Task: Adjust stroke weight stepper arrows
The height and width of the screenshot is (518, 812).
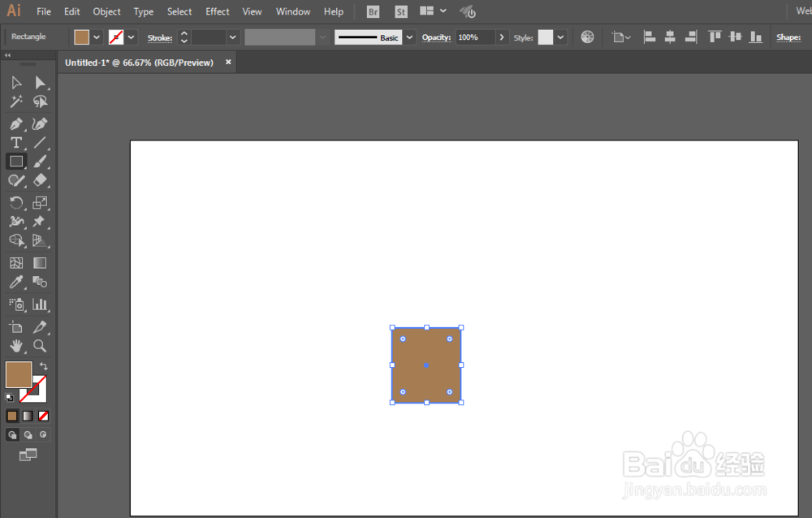Action: point(184,37)
